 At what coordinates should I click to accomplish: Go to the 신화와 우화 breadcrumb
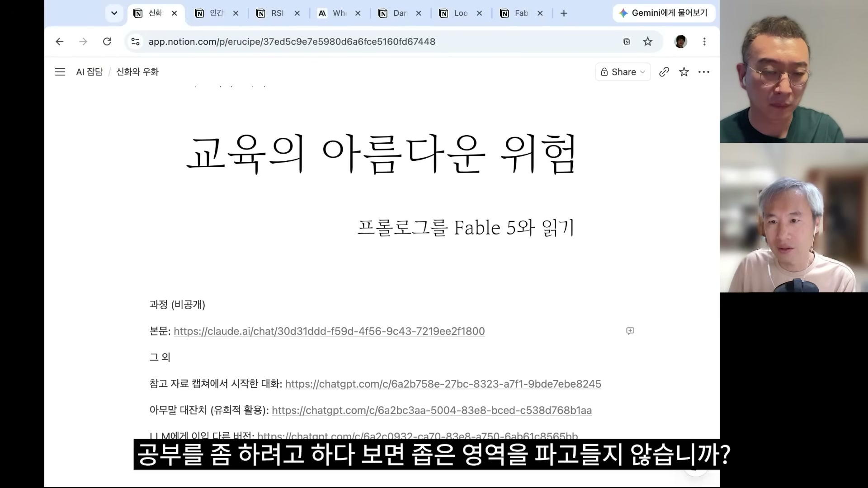137,72
